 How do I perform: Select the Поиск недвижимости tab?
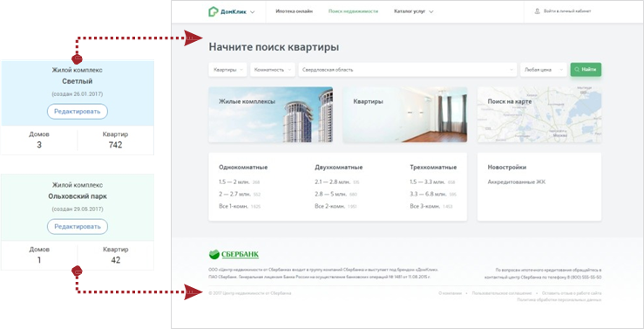tap(353, 11)
